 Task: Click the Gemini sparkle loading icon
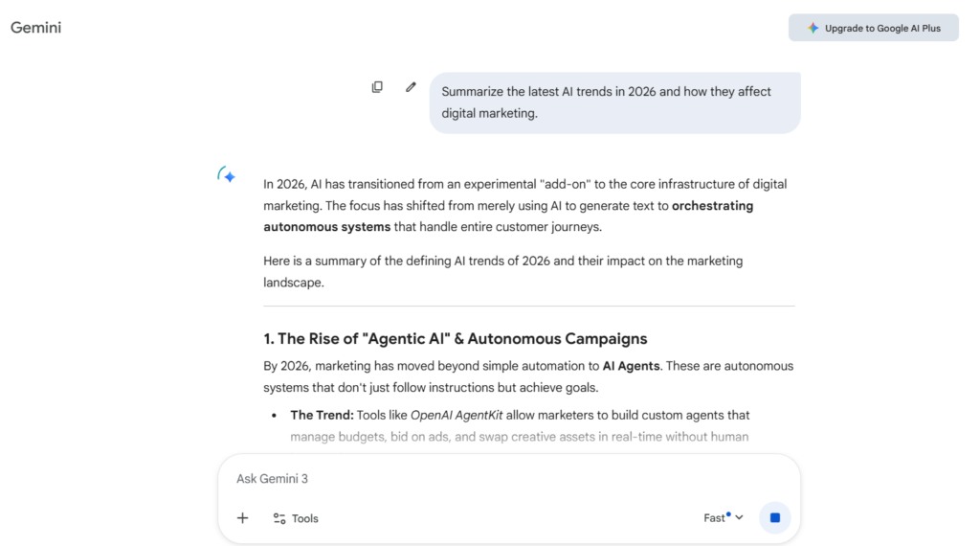click(227, 175)
